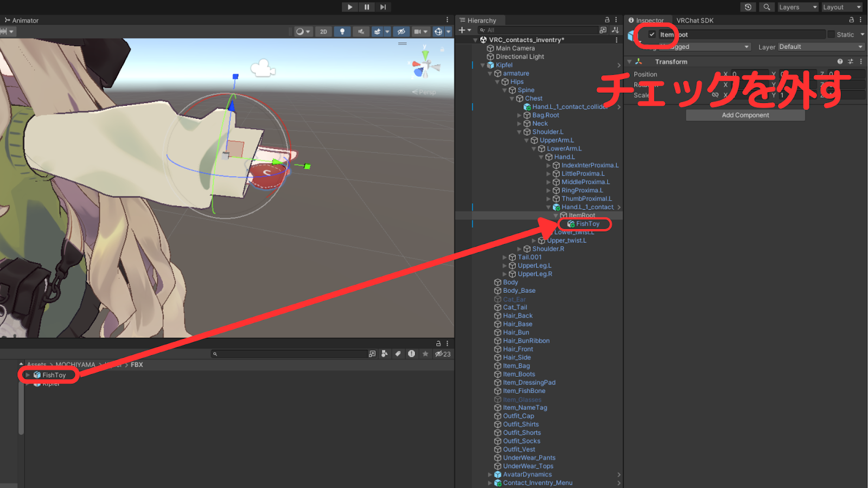Pause the editor with the pause button
Viewport: 868px width, 488px height.
coord(367,7)
